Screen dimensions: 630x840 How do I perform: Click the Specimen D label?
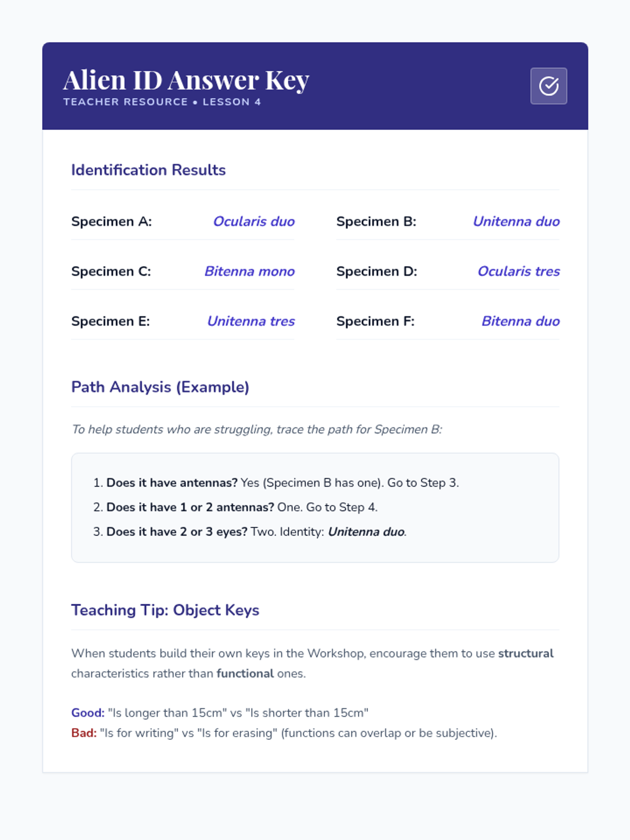376,271
